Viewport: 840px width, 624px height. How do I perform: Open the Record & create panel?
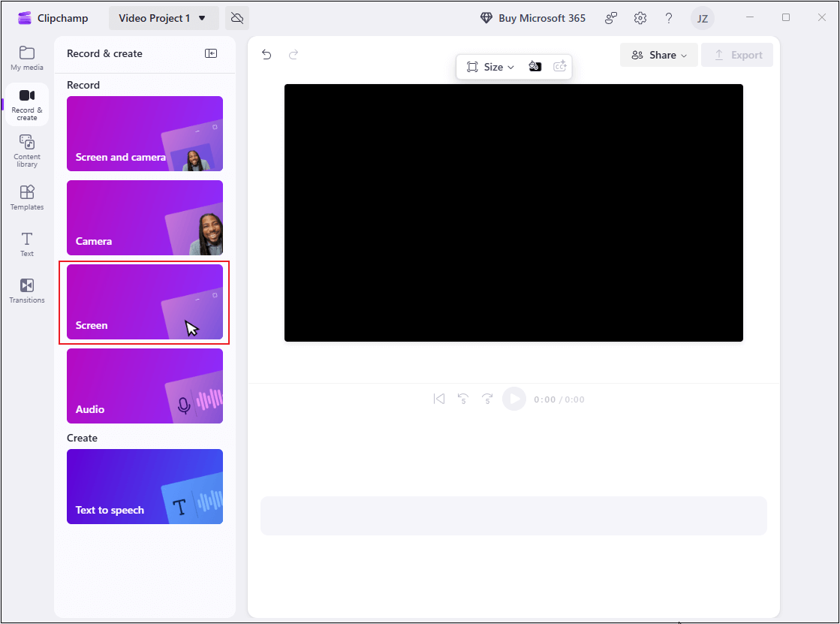click(26, 104)
